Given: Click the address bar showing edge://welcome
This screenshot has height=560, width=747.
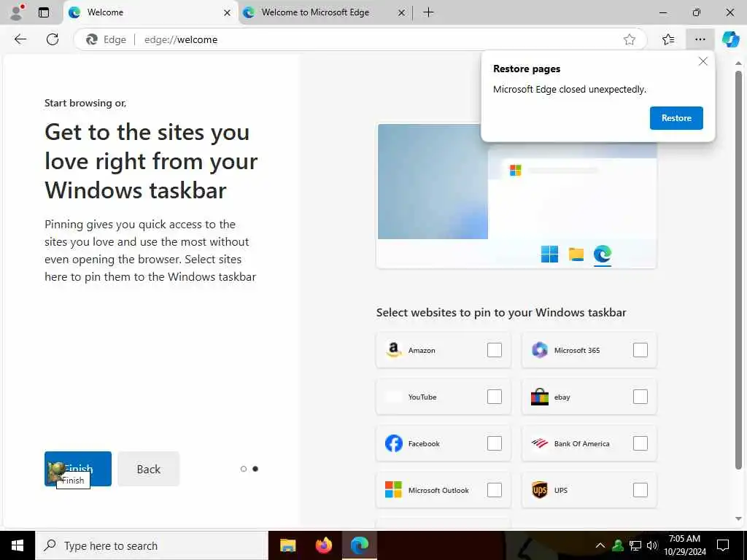Looking at the screenshot, I should (360, 39).
